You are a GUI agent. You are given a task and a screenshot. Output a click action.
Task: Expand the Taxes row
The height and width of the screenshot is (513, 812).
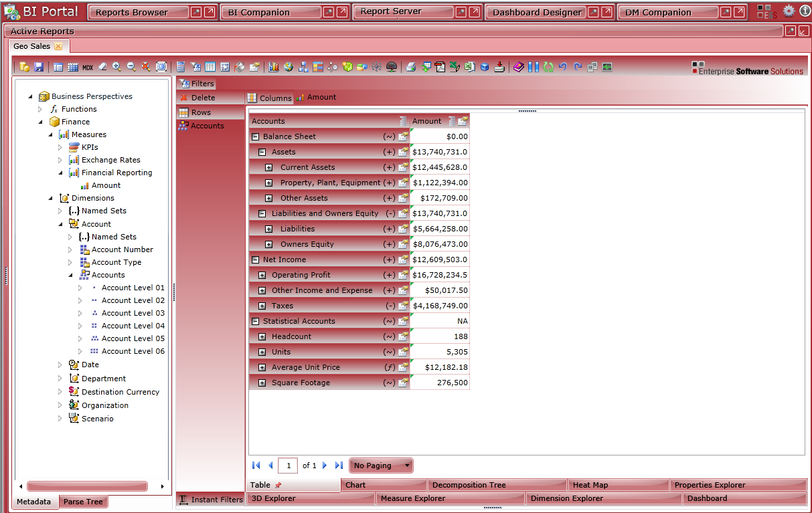262,306
